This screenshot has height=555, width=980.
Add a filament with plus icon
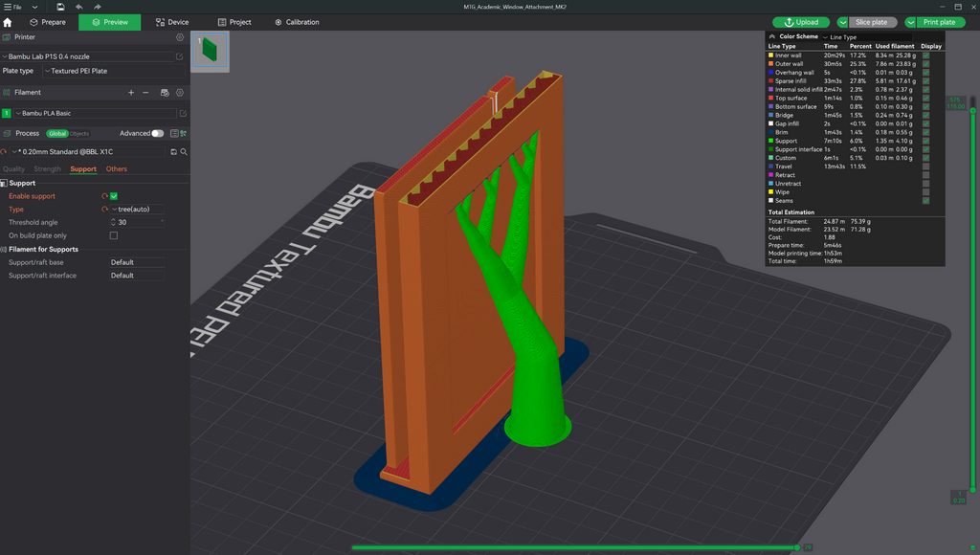(131, 93)
